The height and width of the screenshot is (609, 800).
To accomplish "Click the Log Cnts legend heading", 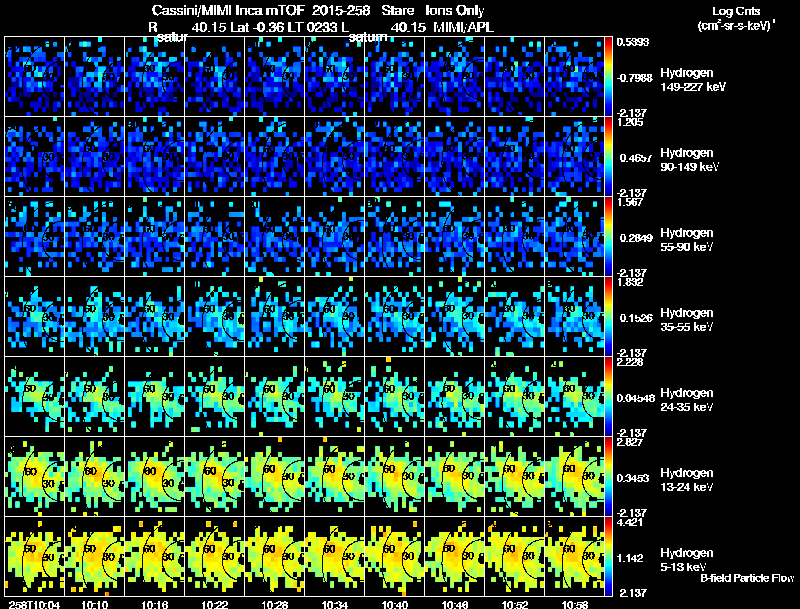I will [736, 11].
